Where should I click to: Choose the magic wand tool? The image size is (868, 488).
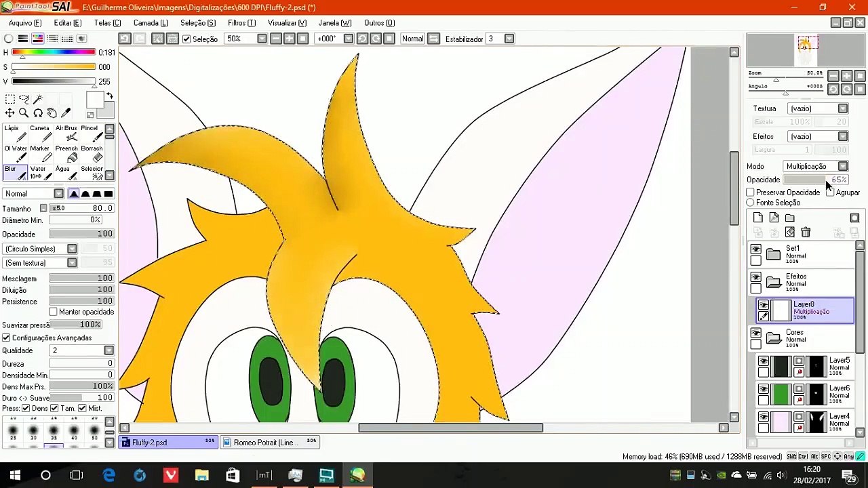(x=38, y=100)
